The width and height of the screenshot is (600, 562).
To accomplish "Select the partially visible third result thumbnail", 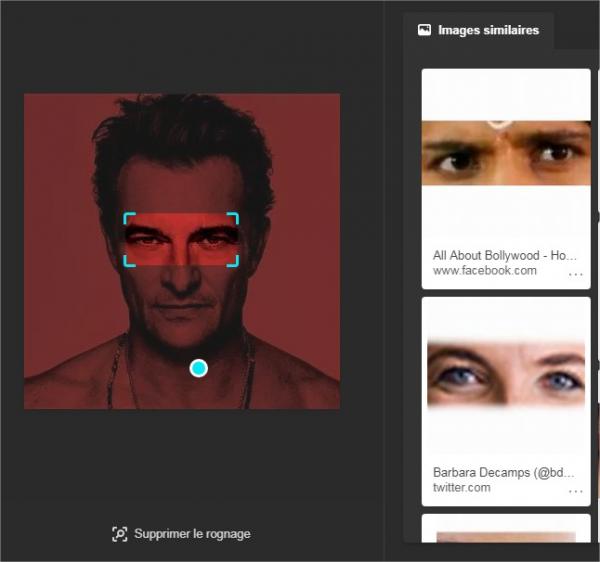I will pyautogui.click(x=505, y=534).
